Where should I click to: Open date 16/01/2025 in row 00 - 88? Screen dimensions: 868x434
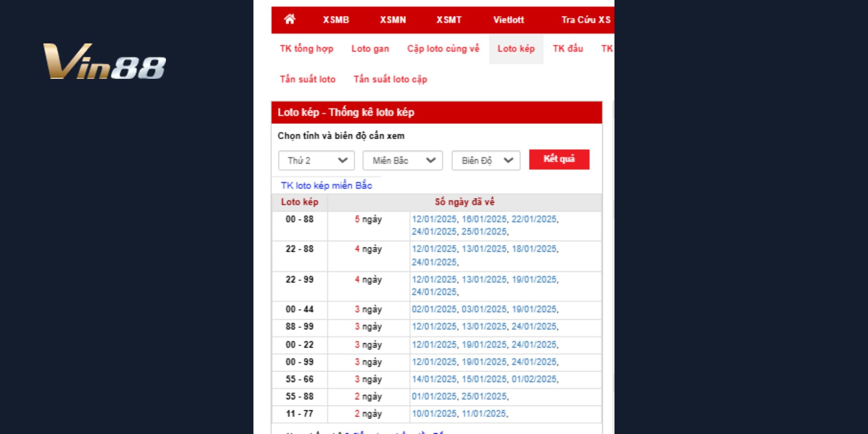tap(484, 219)
